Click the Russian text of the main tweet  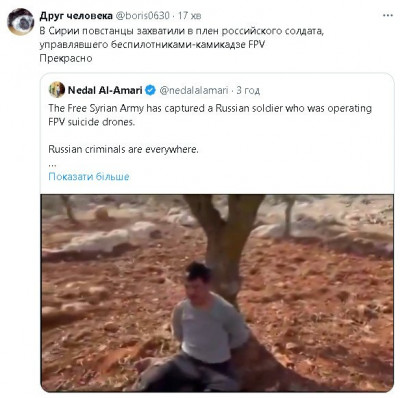tap(182, 38)
